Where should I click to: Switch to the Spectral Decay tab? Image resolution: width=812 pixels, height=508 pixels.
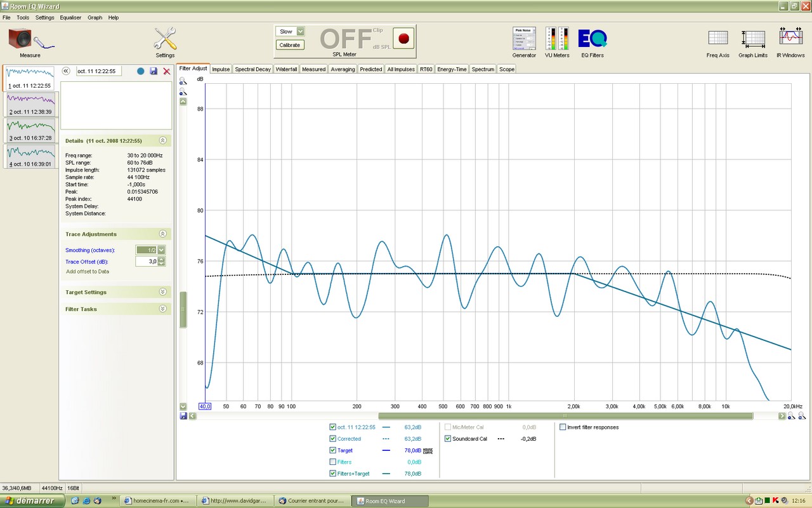[x=252, y=69]
